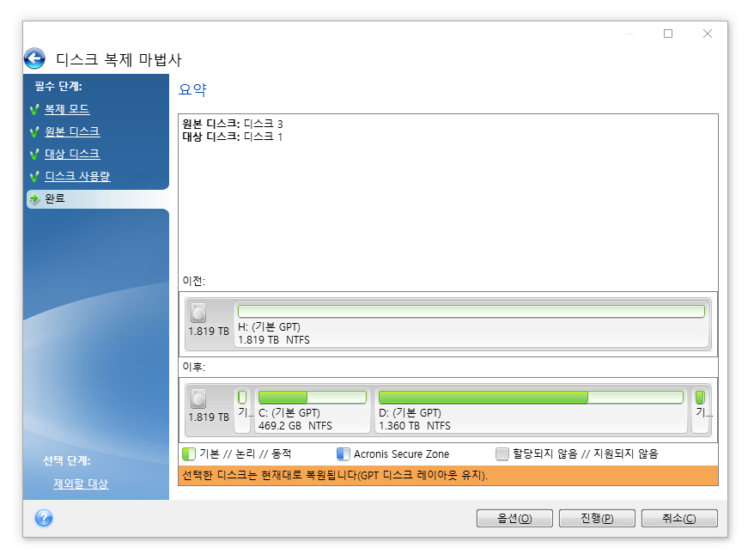Select the D: 1.360 TB NTFS partition
Viewport: 754px width, 560px height.
pos(531,411)
